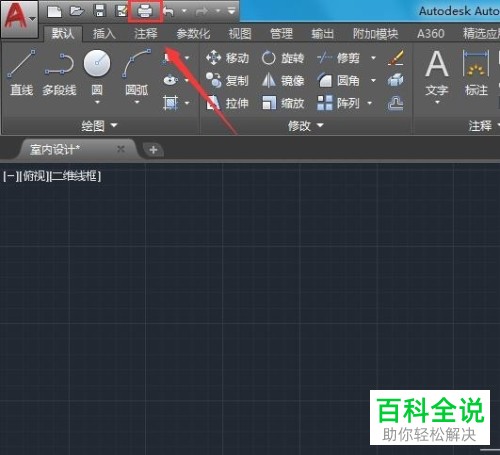Screen dimensions: 500x455
Task: Open the redo history dropdown arrow
Action: tap(217, 11)
